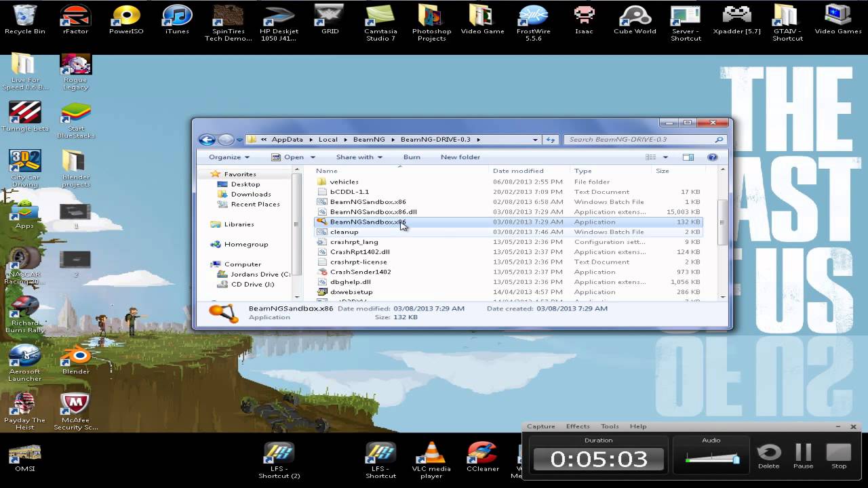The width and height of the screenshot is (868, 488).
Task: Open the OMSI desktop icon
Action: pos(24,458)
